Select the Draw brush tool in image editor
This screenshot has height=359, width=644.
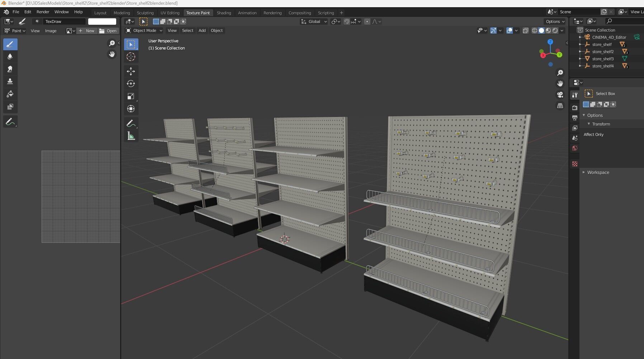pyautogui.click(x=10, y=44)
